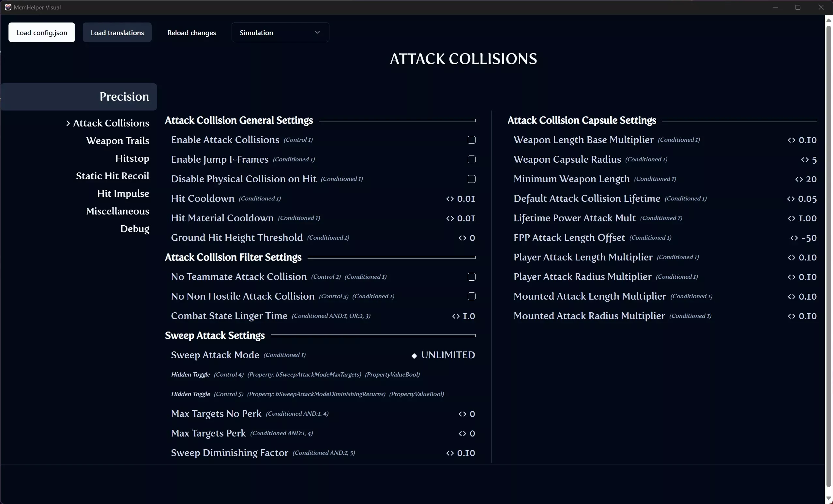833x504 pixels.
Task: Click the slider arrows for Combat State Linger Time
Action: pyautogui.click(x=456, y=317)
